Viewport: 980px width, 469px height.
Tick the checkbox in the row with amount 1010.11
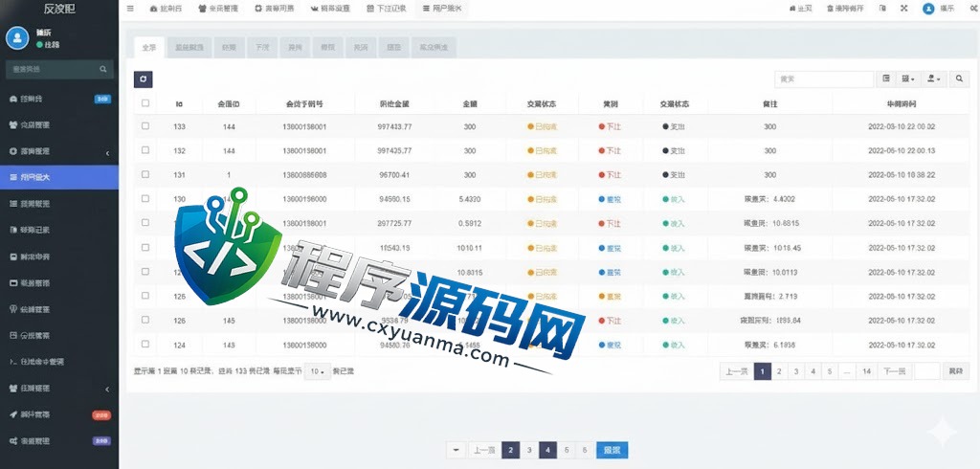click(x=145, y=247)
